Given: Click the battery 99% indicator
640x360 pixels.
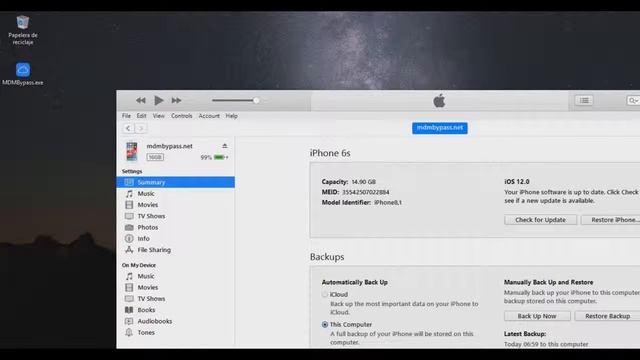Looking at the screenshot, I should (214, 157).
